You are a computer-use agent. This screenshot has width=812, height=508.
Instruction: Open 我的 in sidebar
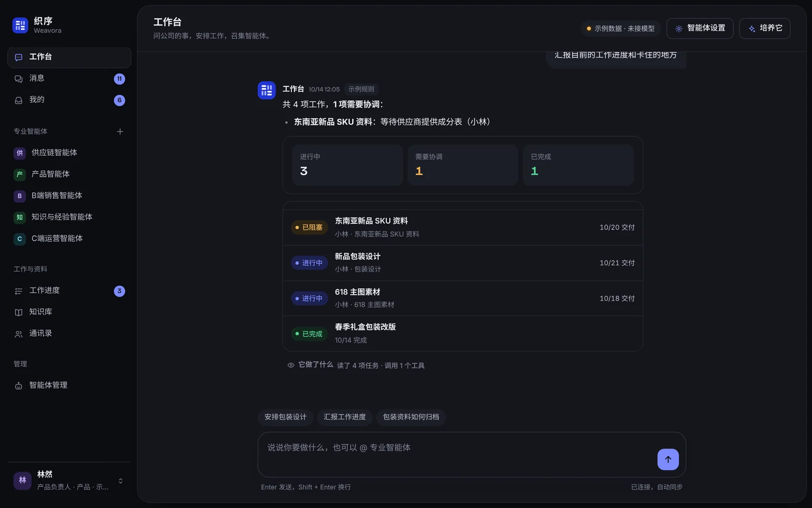click(x=69, y=100)
